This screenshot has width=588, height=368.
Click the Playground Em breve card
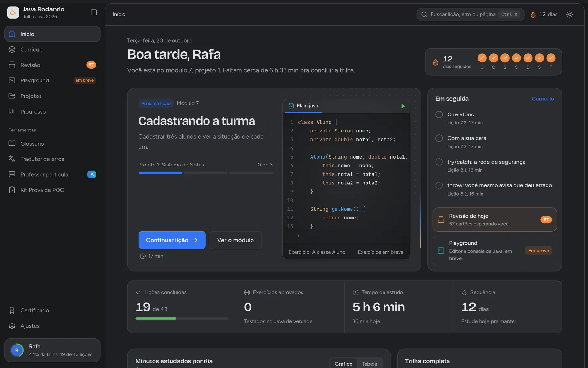tap(495, 251)
